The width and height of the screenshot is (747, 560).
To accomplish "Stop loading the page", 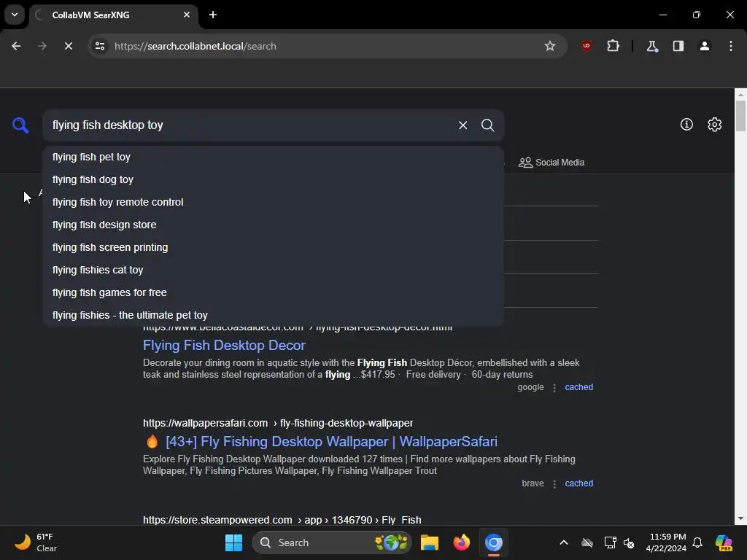I will pos(69,46).
